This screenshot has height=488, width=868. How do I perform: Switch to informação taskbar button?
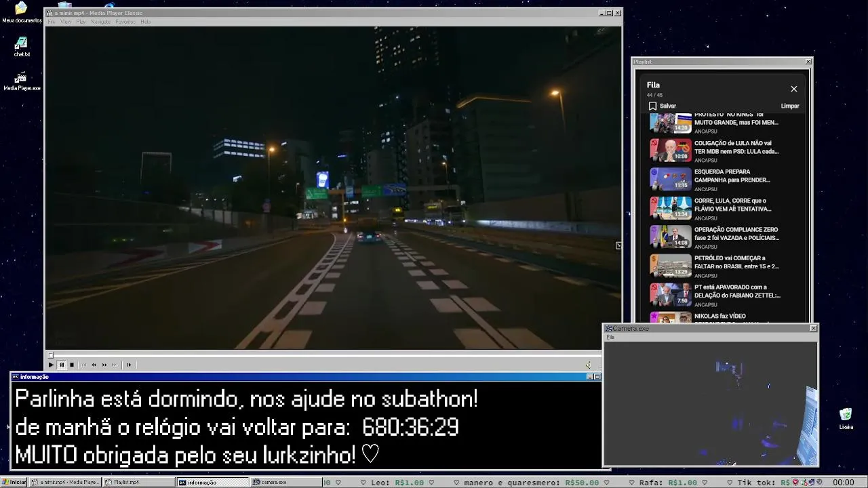212,482
